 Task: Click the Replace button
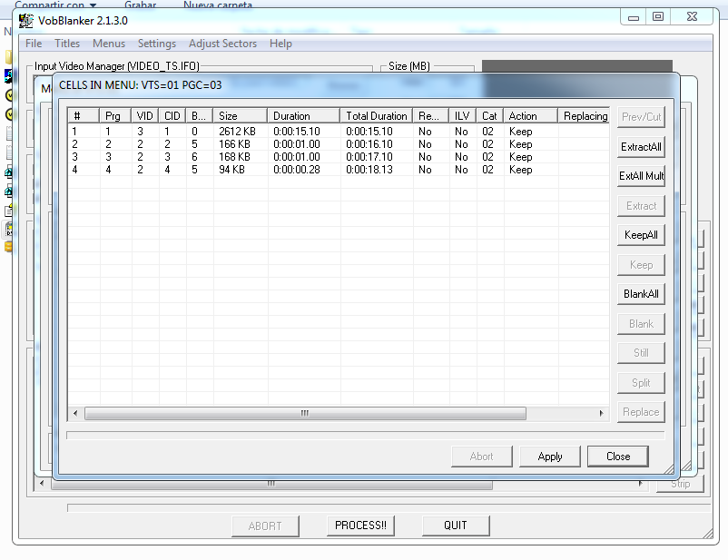(641, 412)
